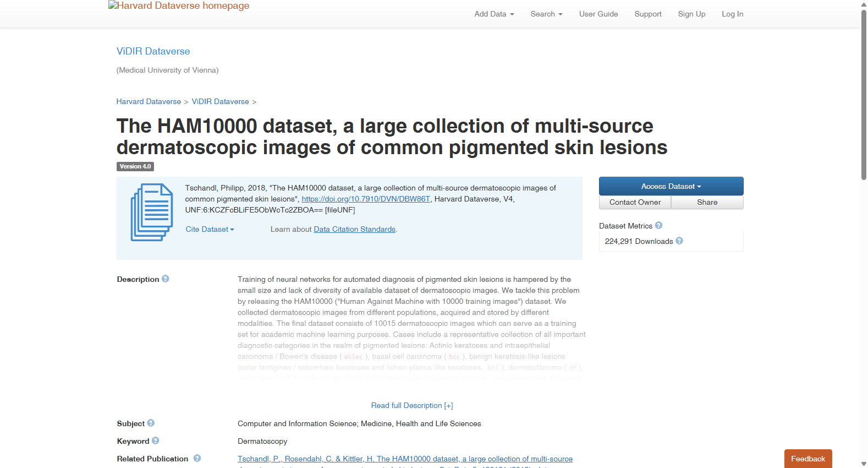The width and height of the screenshot is (868, 468).
Task: Click the 'Description' field label
Action: [138, 279]
